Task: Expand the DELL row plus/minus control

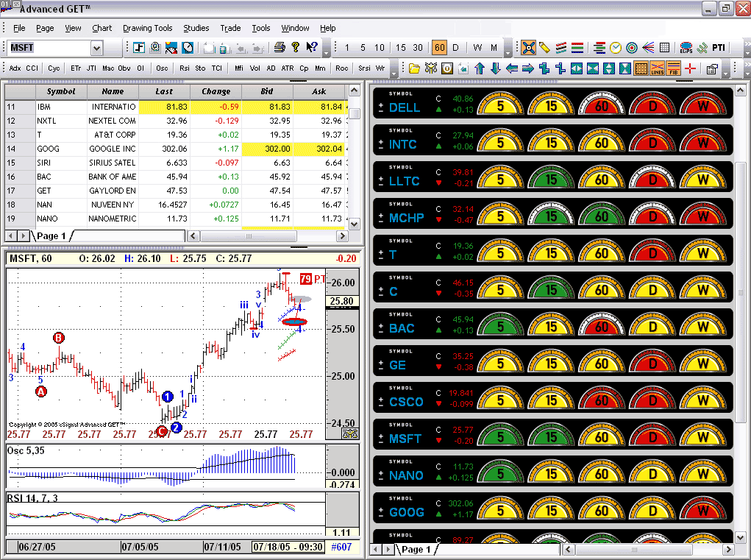Action: (x=380, y=107)
